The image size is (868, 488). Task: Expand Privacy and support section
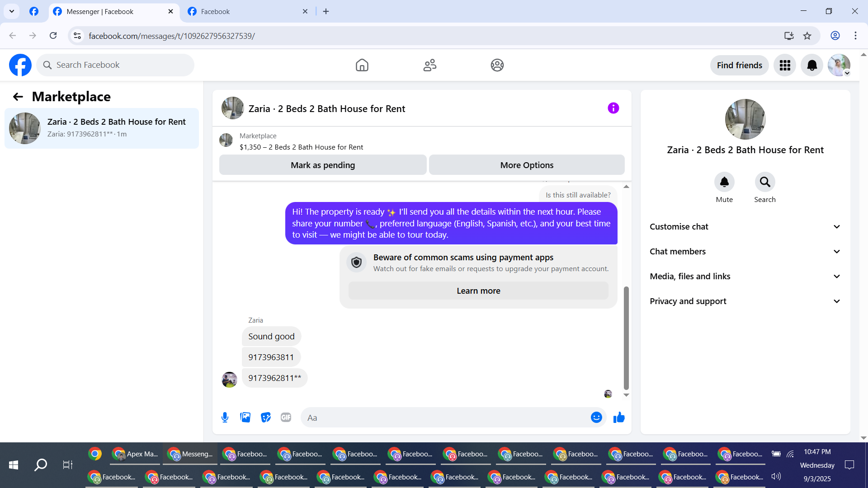[x=745, y=301]
